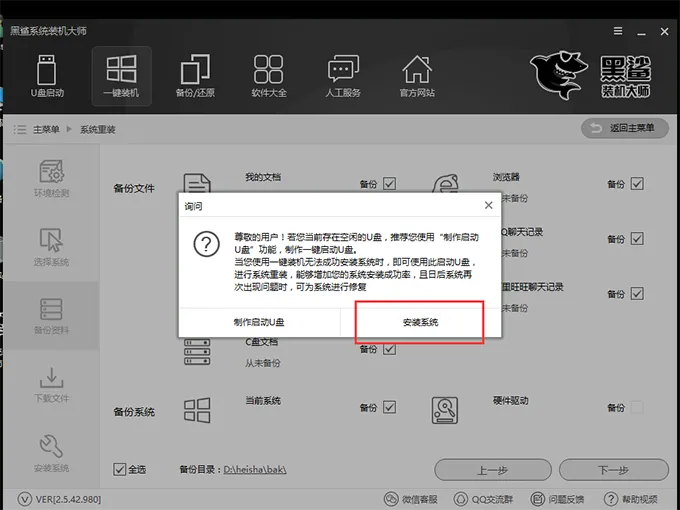Click 制作启动U盘 in the dialog
This screenshot has height=510, width=680.
coord(259,322)
